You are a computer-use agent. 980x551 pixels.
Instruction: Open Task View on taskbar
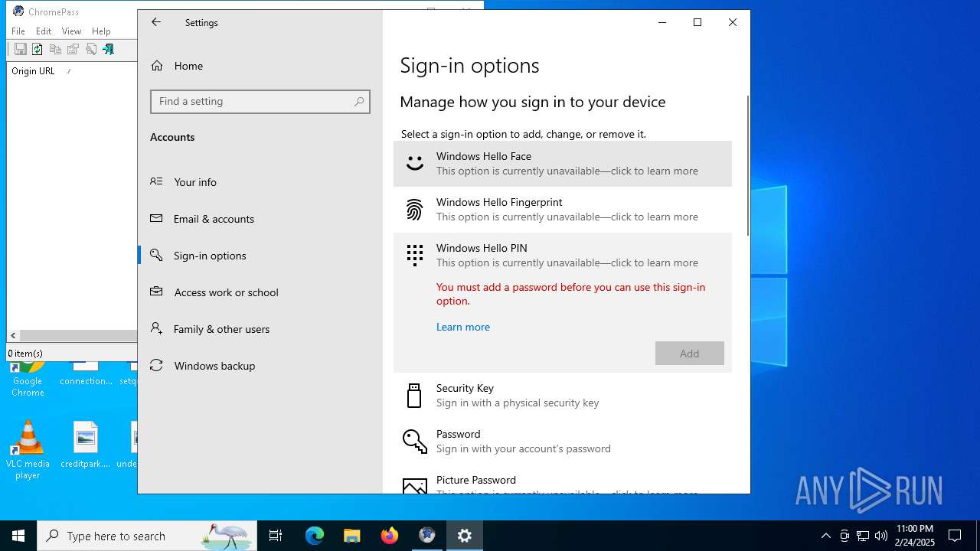point(276,536)
